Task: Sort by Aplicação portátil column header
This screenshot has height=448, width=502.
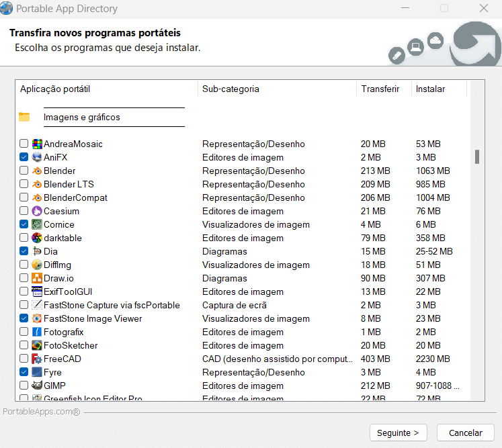Action: coord(107,89)
